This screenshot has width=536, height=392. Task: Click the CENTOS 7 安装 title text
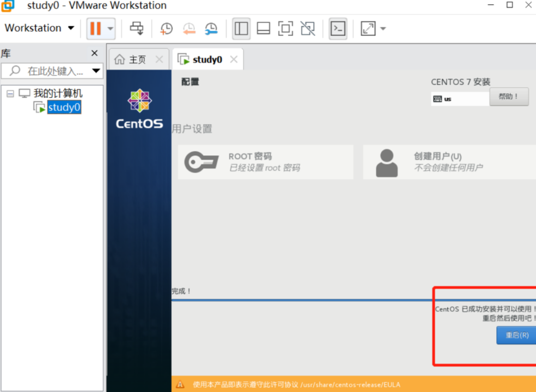coord(461,82)
